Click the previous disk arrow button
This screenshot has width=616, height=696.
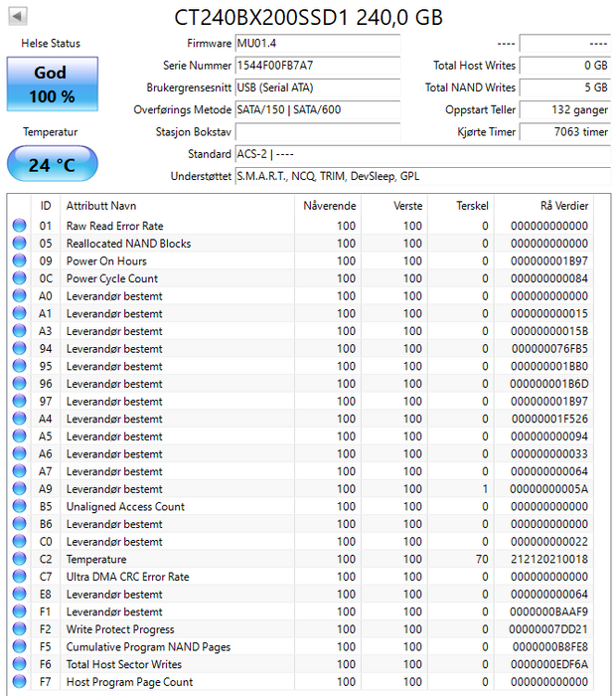[18, 17]
